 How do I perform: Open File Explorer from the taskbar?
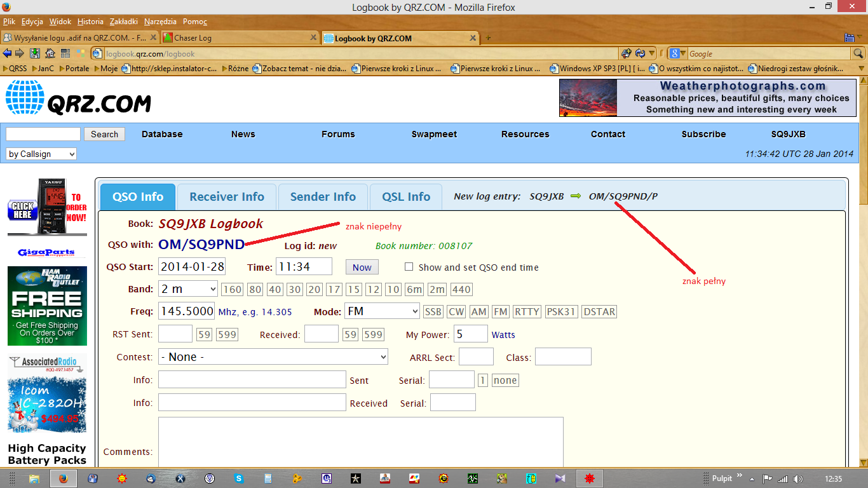pos(34,478)
